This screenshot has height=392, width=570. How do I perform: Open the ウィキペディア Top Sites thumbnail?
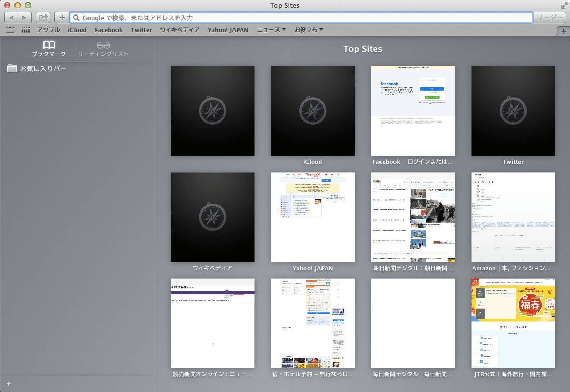tap(213, 217)
